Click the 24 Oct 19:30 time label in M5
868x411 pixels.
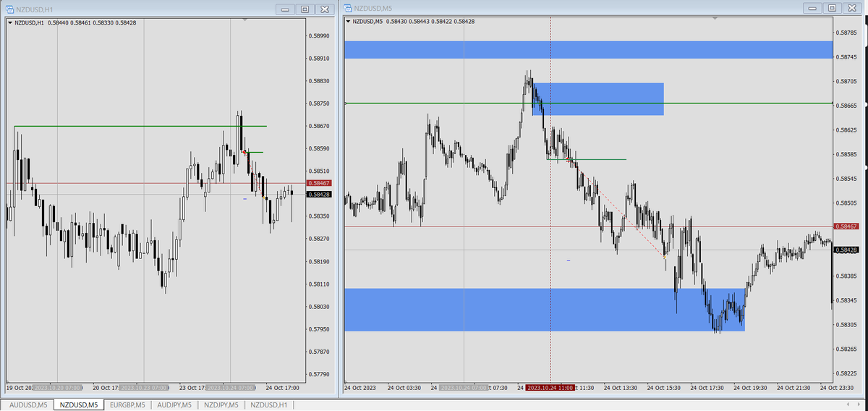(752, 388)
